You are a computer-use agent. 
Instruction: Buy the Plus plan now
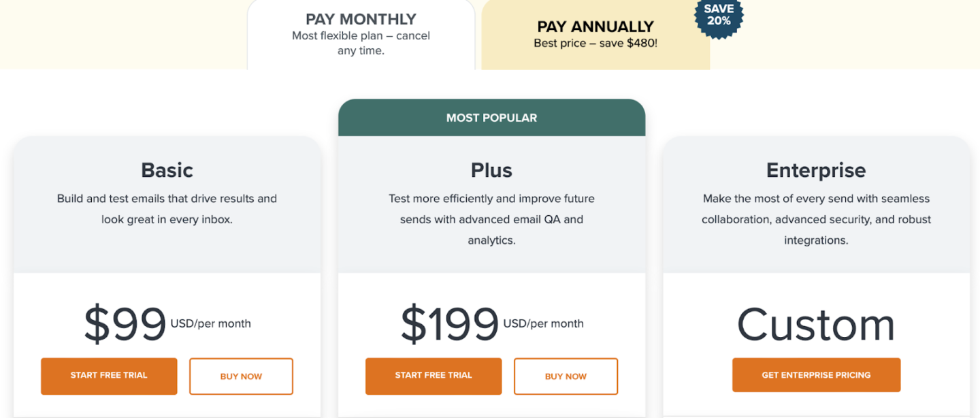566,376
